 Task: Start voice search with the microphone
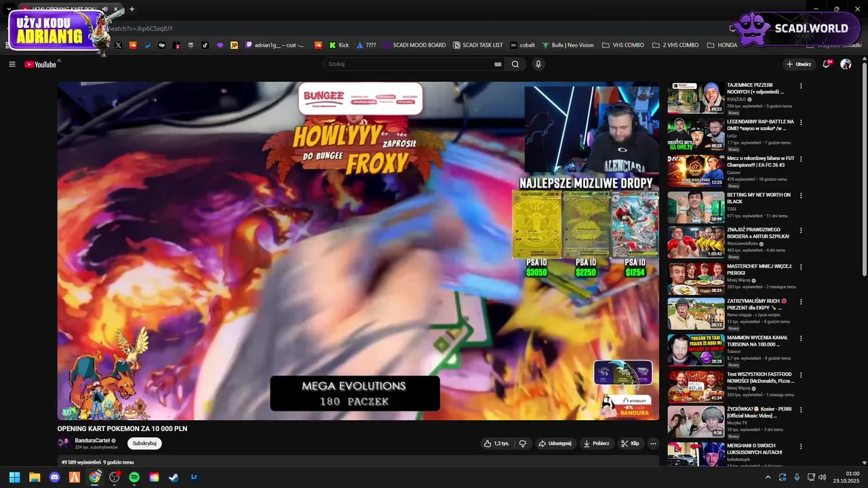tap(538, 64)
